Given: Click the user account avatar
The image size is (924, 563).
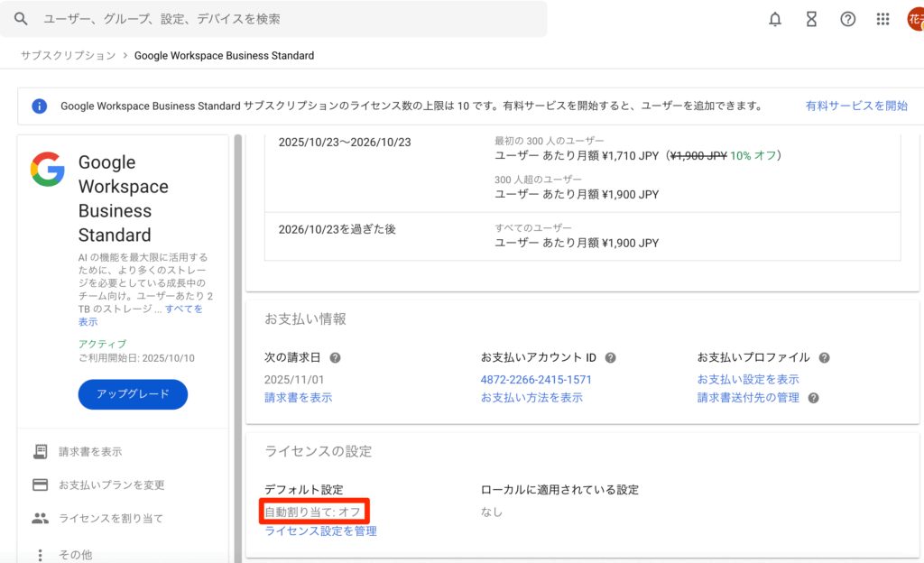Looking at the screenshot, I should 914,19.
